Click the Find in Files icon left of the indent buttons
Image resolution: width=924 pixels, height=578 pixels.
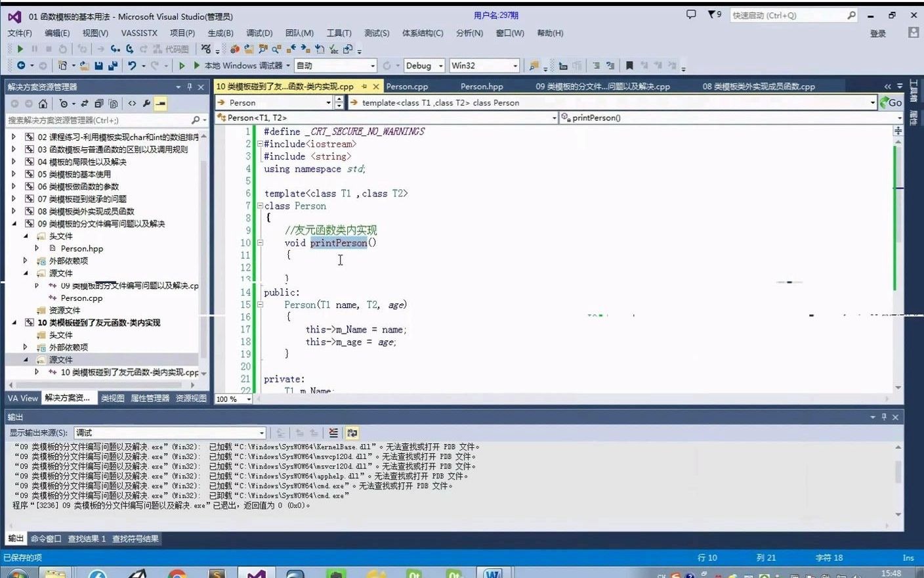pos(534,66)
